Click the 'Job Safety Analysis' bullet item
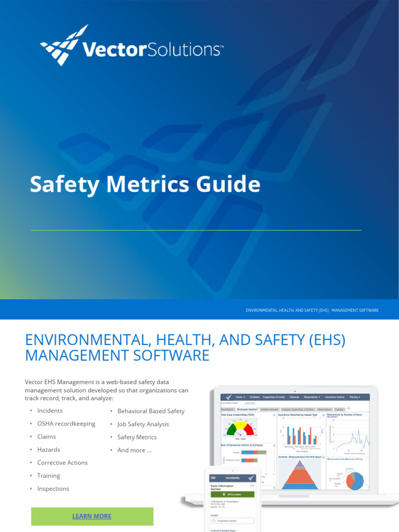Viewport: 399px width, 532px height. 143,424
